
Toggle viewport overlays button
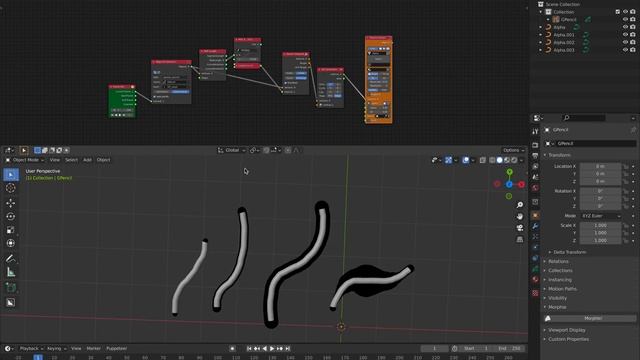click(466, 160)
